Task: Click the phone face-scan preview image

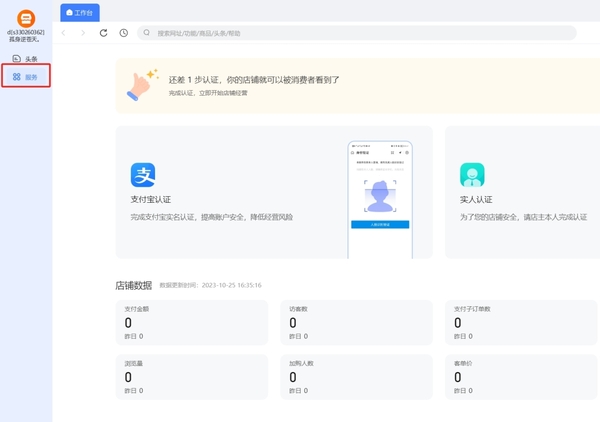Action: (x=379, y=198)
